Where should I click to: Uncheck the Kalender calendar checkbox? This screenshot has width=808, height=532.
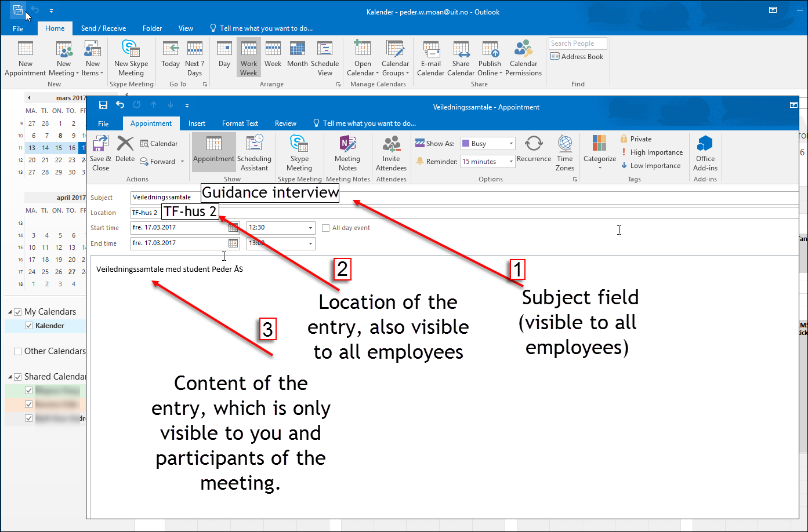coord(29,326)
